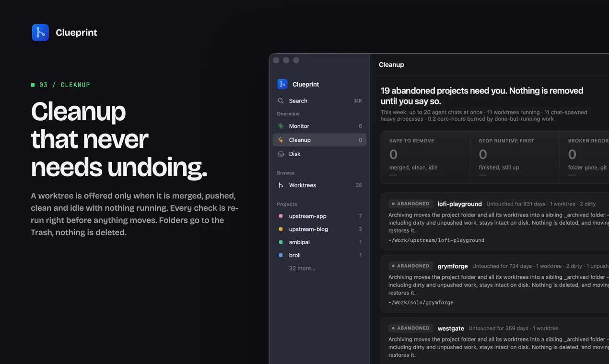
Task: Click path ~/Work/solo/grymforge
Action: [421, 303]
